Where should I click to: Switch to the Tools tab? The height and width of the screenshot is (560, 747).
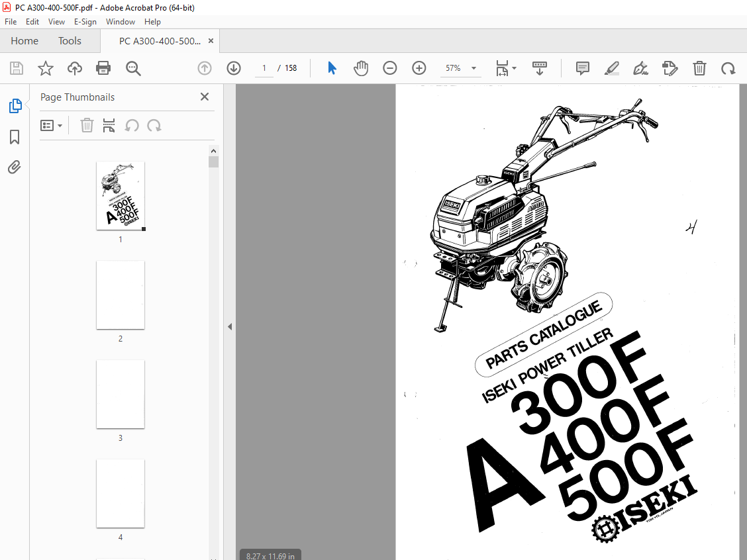70,41
